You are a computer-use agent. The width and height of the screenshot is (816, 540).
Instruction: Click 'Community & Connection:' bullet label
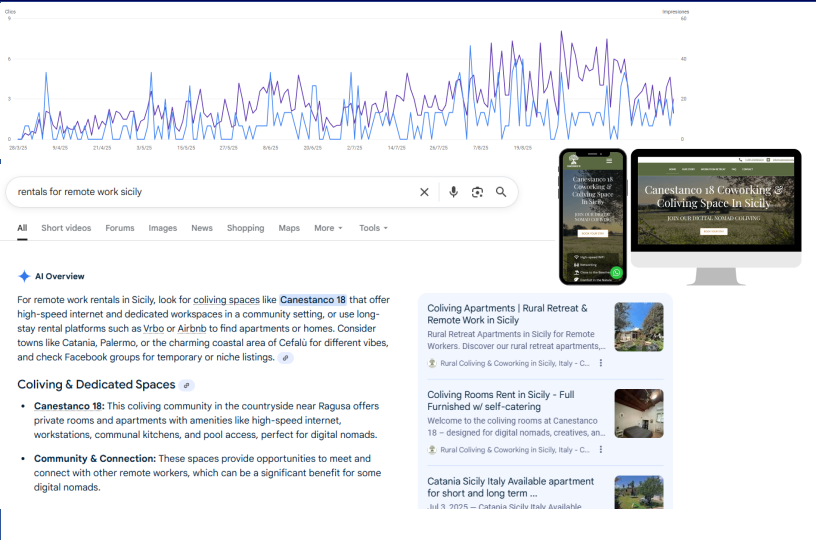(95, 459)
